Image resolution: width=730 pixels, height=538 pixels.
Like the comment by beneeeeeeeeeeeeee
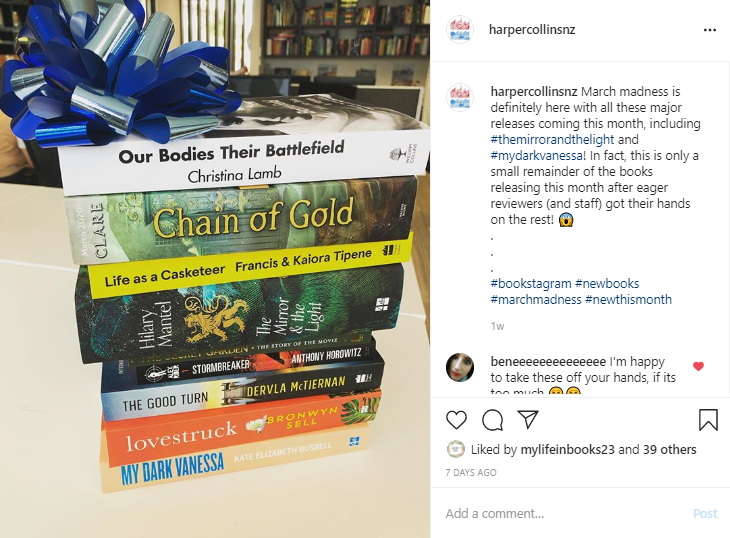pyautogui.click(x=698, y=366)
